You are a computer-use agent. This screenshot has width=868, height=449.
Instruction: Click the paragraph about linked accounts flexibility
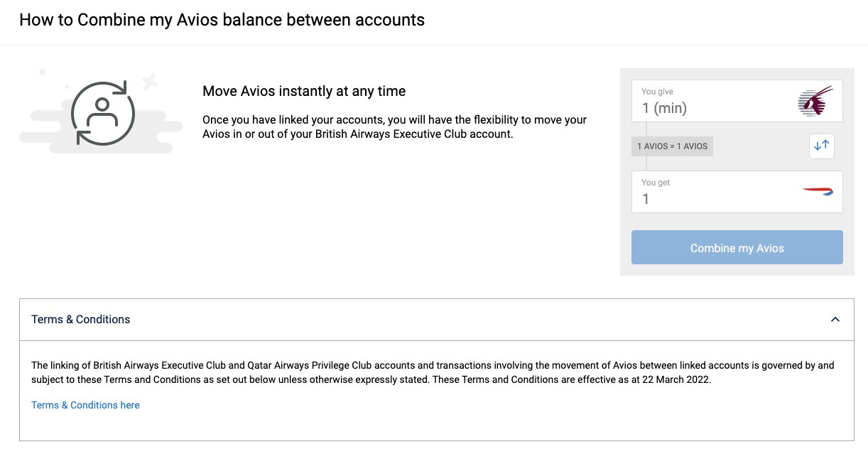click(x=394, y=127)
